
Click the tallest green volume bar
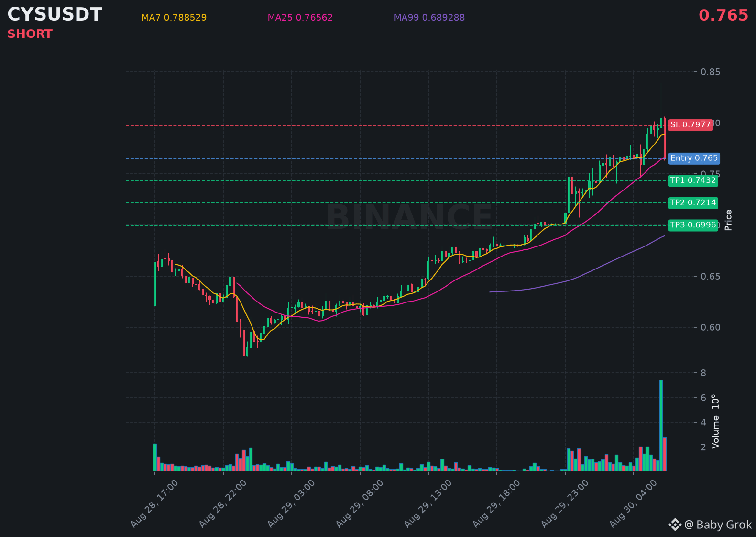[x=661, y=425]
